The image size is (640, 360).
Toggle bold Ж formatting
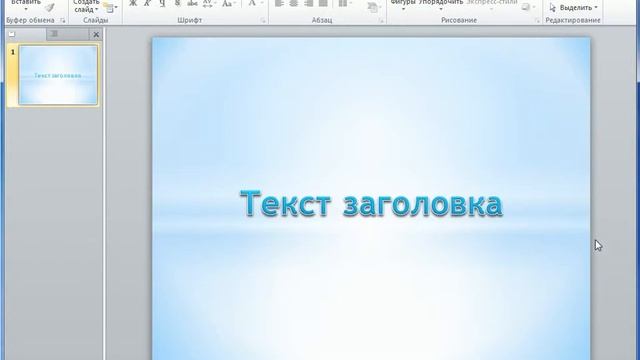(x=133, y=4)
